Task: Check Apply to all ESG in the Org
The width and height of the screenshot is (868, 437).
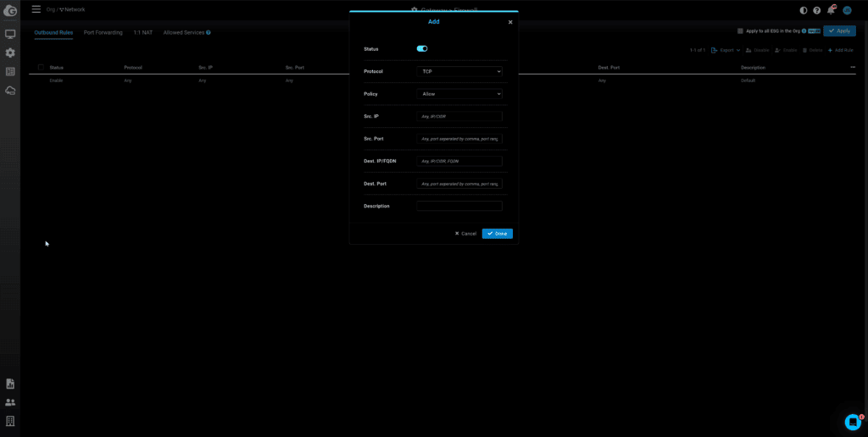Action: (740, 30)
